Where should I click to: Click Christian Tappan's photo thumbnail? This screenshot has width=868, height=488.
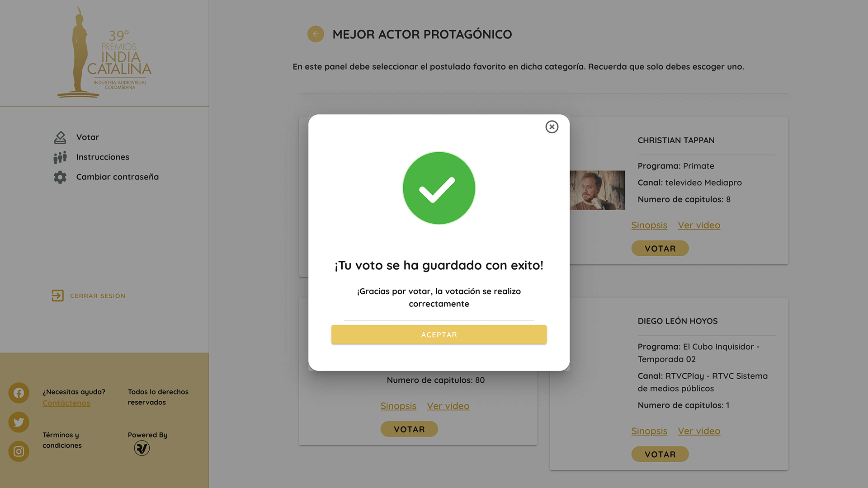click(x=598, y=190)
